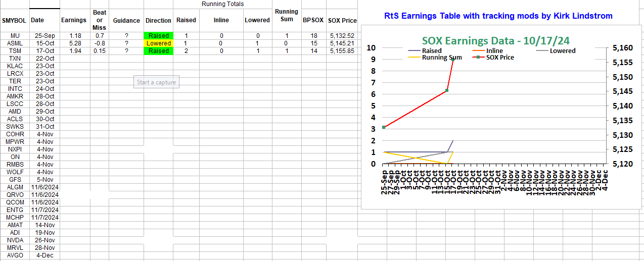Select the NVDA symbol cell
This screenshot has height=261, width=644.
(15, 240)
